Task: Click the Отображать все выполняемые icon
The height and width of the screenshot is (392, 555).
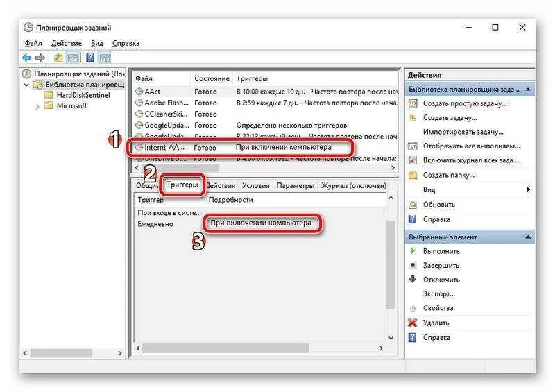Action: point(413,146)
